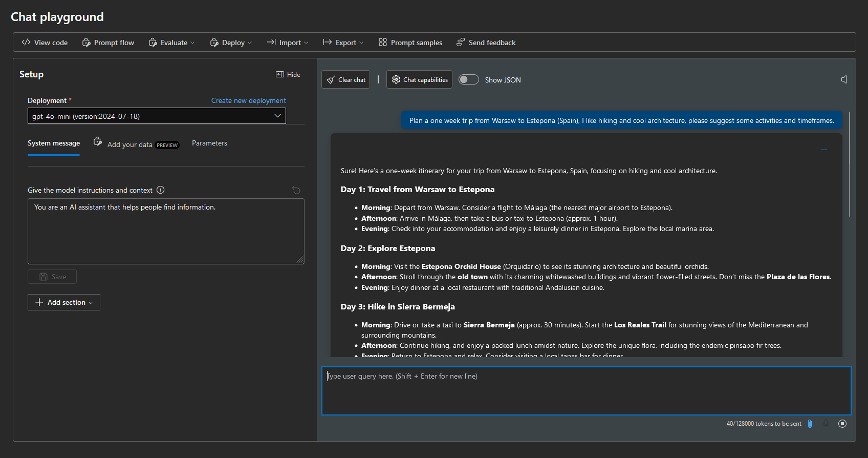Expand the Import dropdown
The image size is (868, 458).
click(x=287, y=43)
